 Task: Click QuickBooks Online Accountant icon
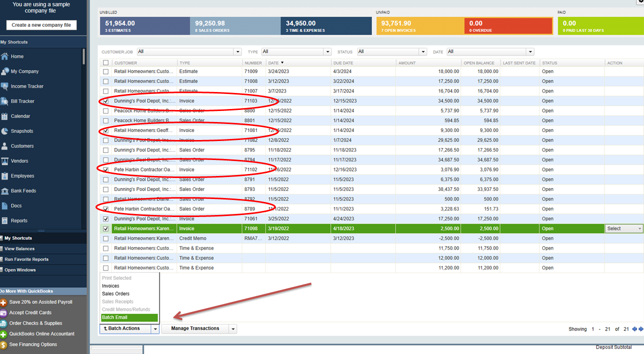point(3,334)
